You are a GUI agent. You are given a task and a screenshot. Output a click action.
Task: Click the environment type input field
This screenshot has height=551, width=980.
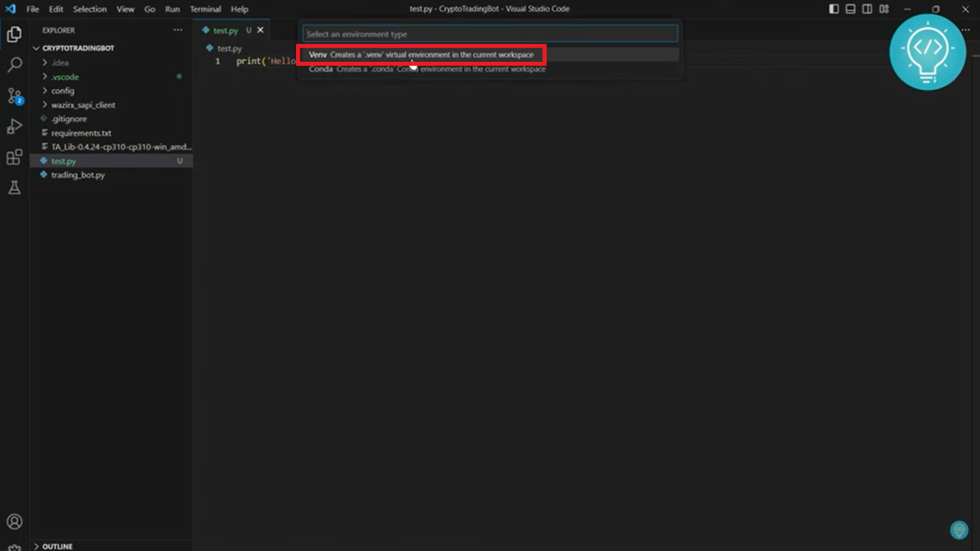coord(490,34)
